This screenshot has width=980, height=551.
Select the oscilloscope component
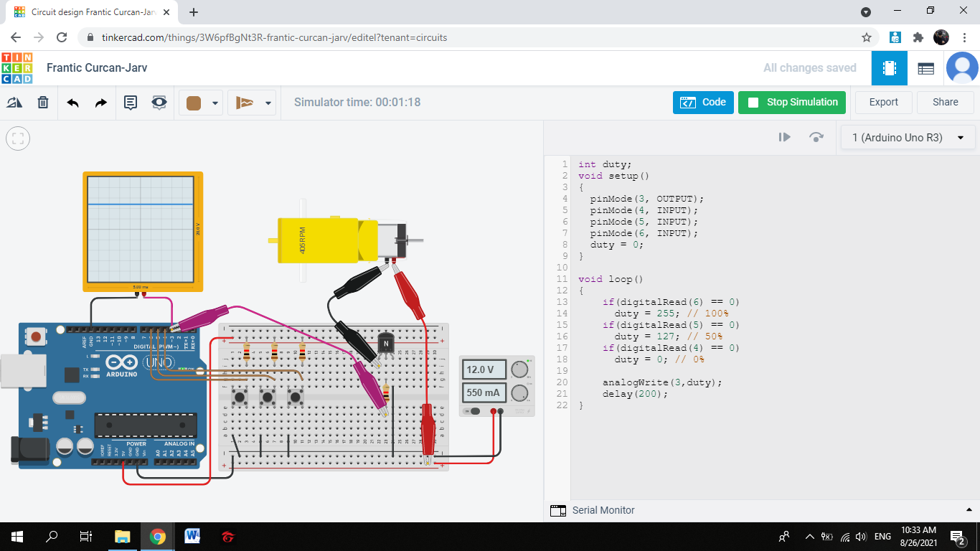point(143,231)
